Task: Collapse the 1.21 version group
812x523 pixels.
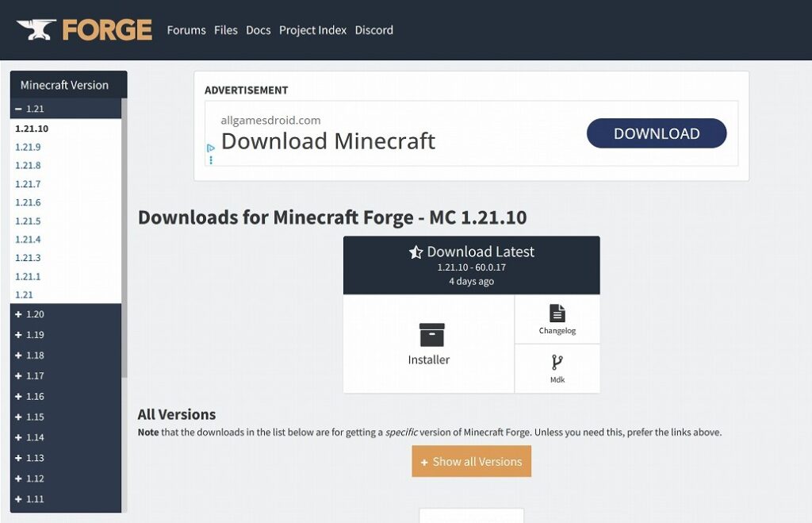Action: coord(19,109)
